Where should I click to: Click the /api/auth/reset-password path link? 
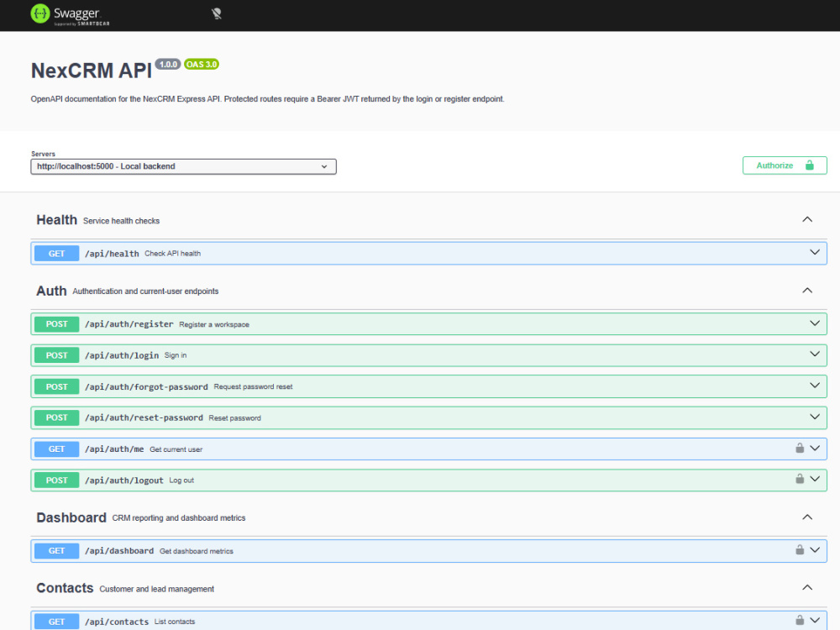click(144, 417)
